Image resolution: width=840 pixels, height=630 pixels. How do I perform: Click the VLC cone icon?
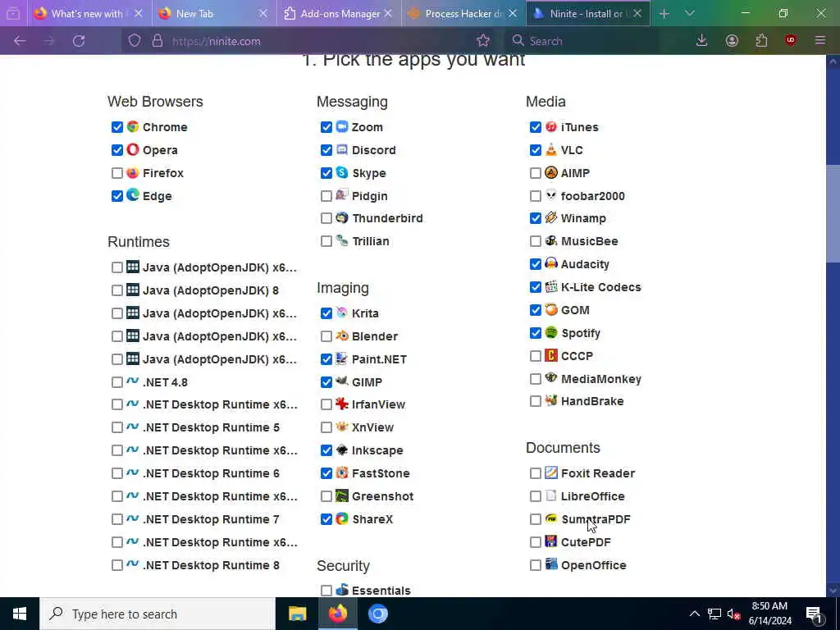click(550, 150)
